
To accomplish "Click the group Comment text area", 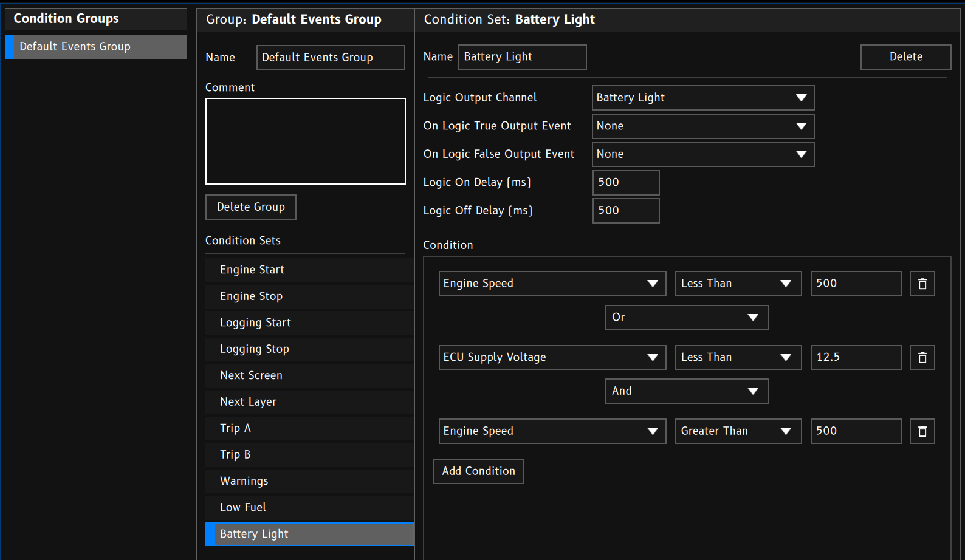I will 306,142.
